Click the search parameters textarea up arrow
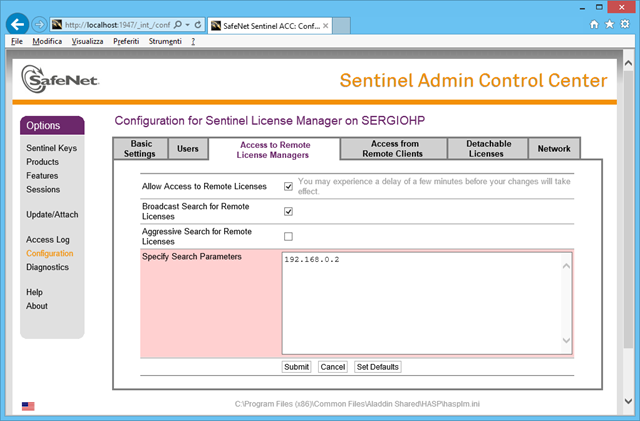Screen dimensions: 640x421 (x=566, y=266)
